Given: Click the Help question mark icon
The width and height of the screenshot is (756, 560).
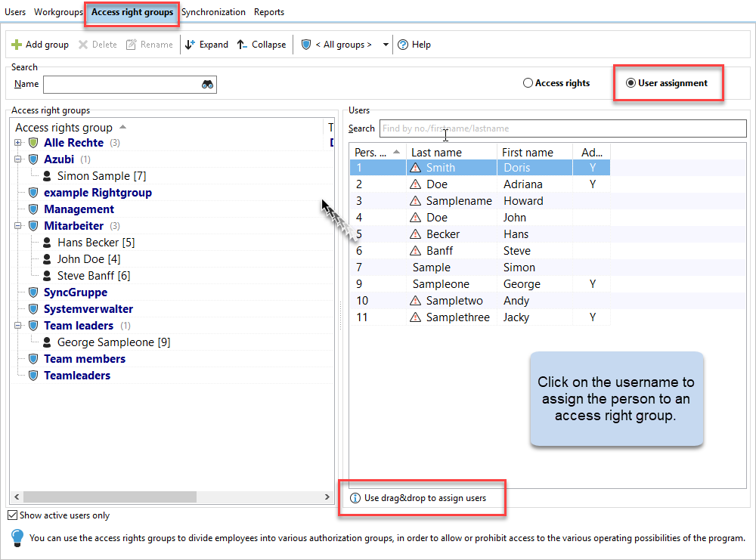Looking at the screenshot, I should pyautogui.click(x=403, y=45).
